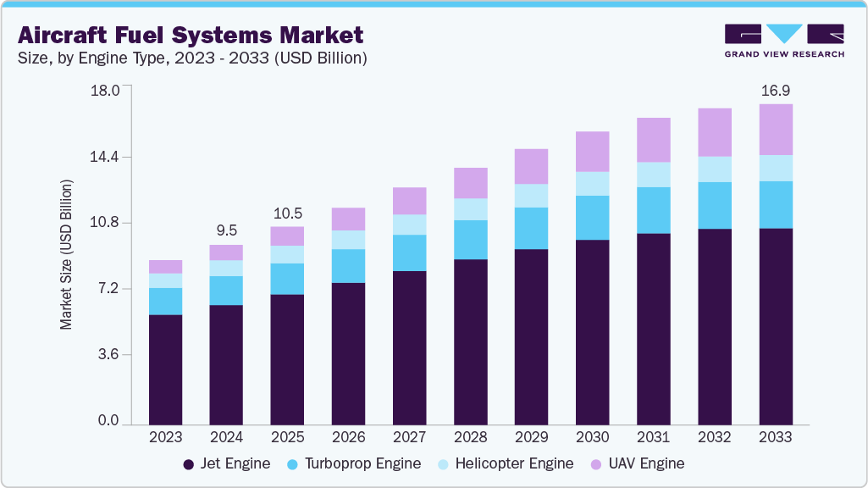Click the Market Size axis title

[x=67, y=253]
